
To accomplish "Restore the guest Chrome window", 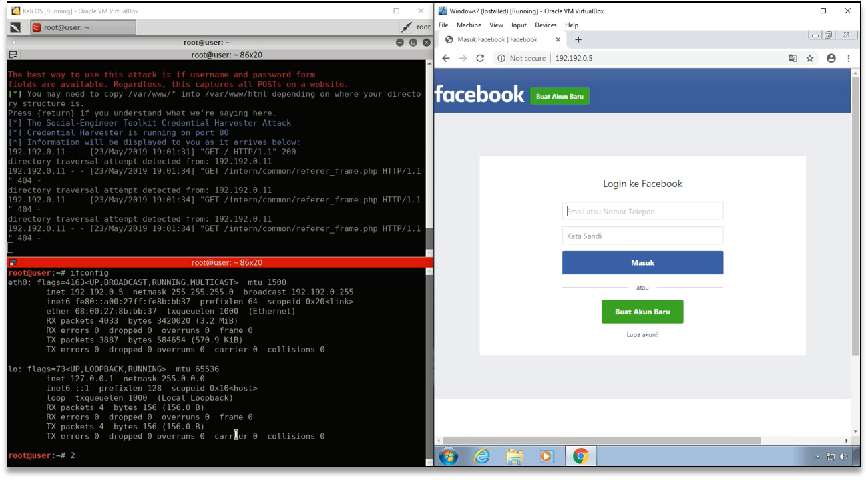I will coord(828,35).
